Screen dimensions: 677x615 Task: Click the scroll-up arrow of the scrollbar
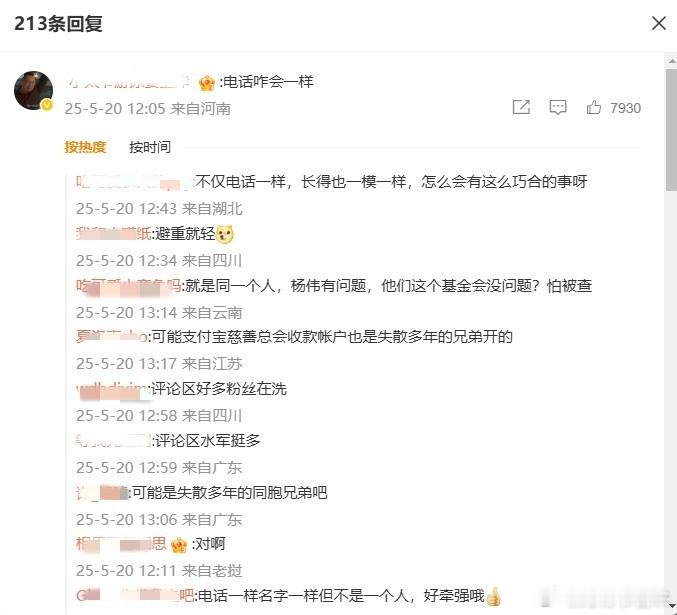(671, 61)
